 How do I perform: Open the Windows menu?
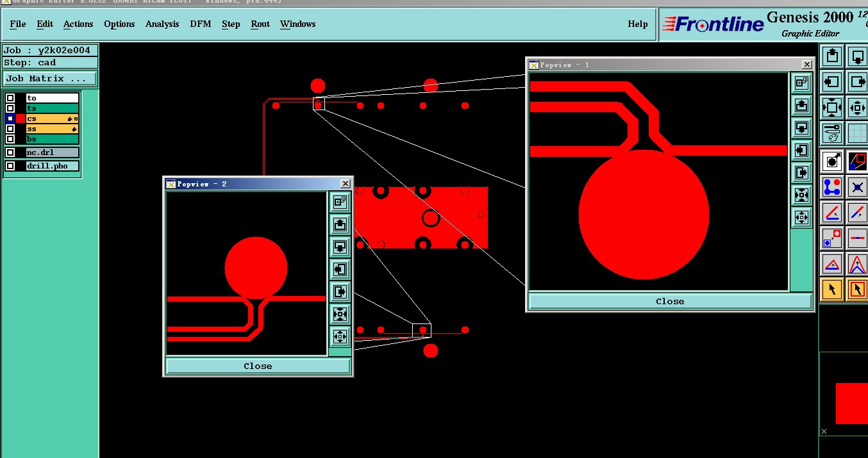297,24
